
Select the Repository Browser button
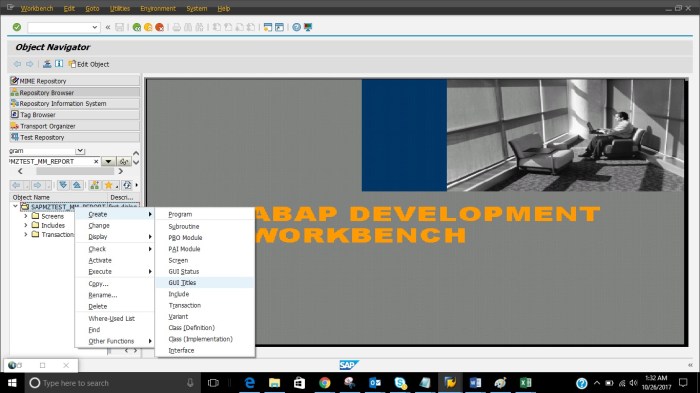click(x=74, y=92)
